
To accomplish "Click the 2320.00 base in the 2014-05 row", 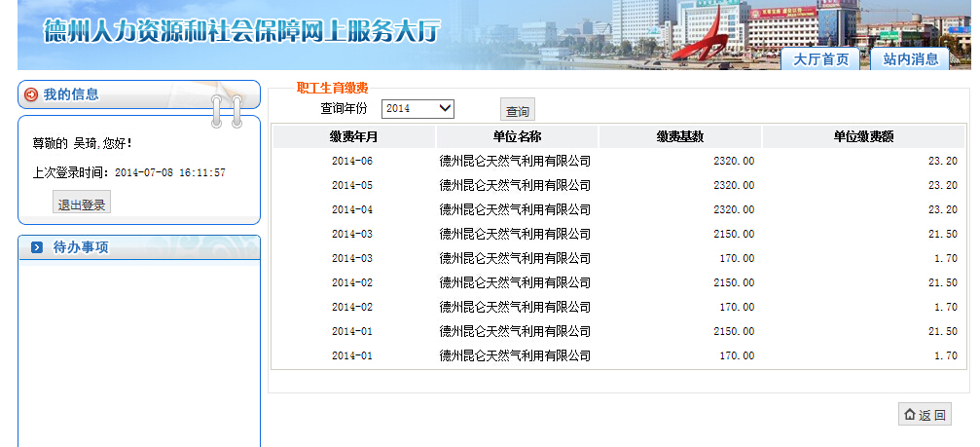I will coord(734,185).
